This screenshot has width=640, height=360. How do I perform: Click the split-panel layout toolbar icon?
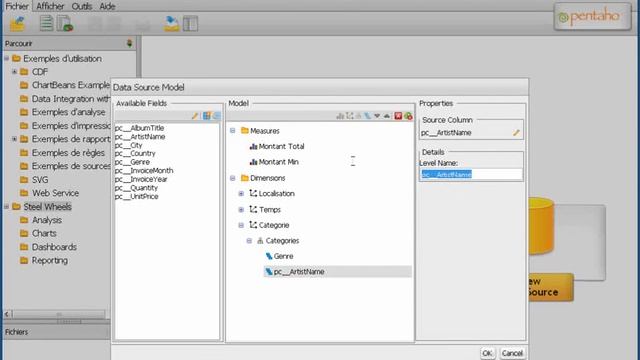point(190,24)
